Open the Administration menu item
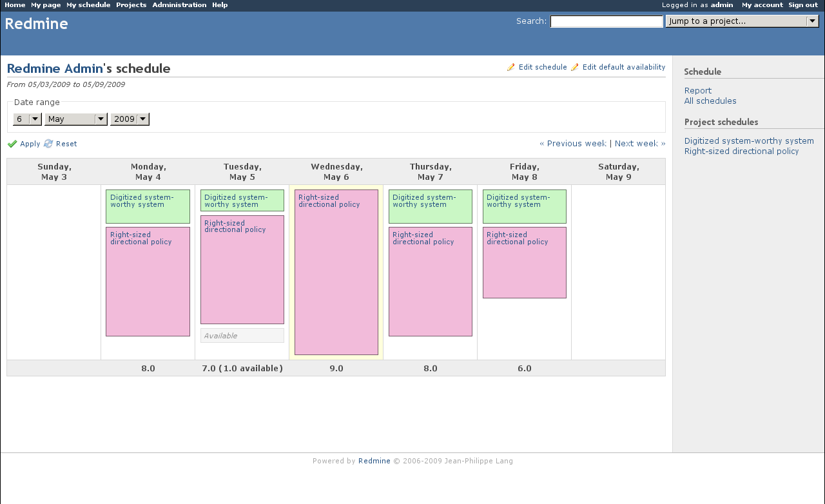Screen dimensions: 825x504 (179, 5)
